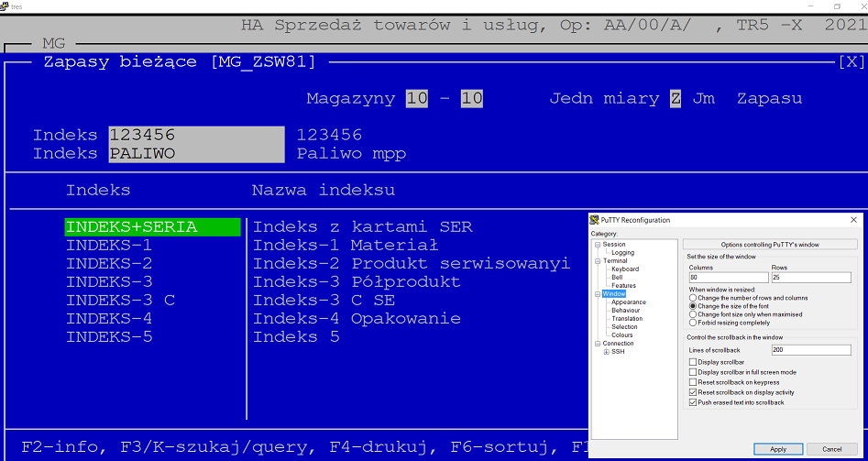The image size is (868, 461).
Task: Click the second Magazyny field value 10
Action: coord(472,99)
